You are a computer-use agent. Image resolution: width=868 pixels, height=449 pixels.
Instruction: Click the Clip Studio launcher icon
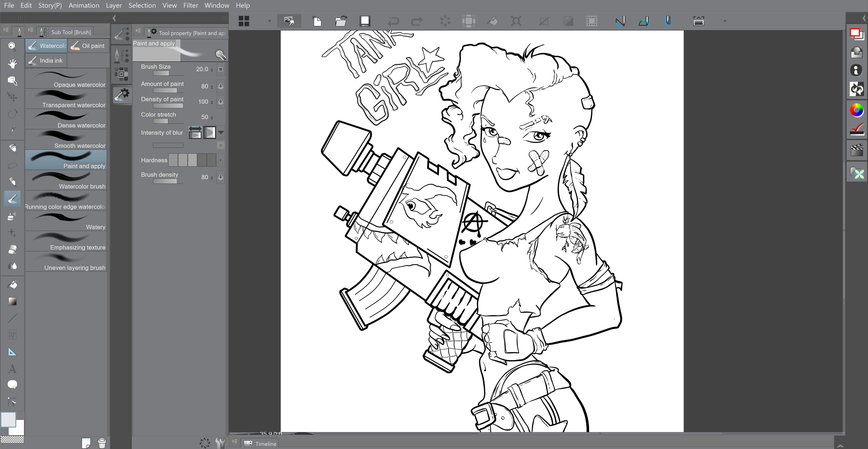[289, 21]
